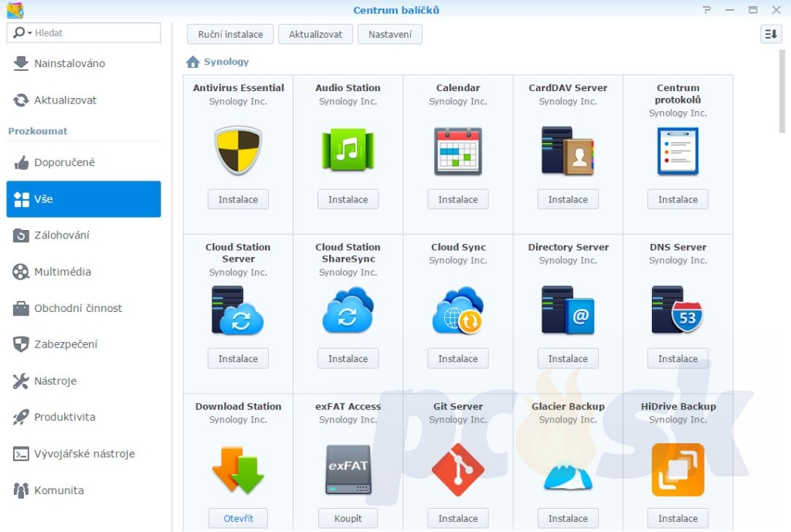This screenshot has height=532, width=791.
Task: Click the Antivirus Essential shield icon
Action: (238, 151)
